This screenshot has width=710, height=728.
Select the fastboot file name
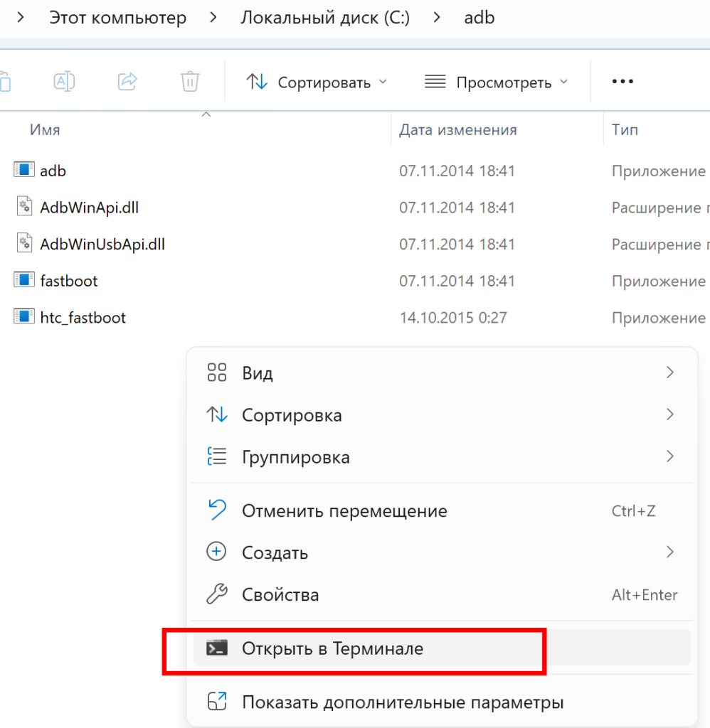pyautogui.click(x=69, y=281)
